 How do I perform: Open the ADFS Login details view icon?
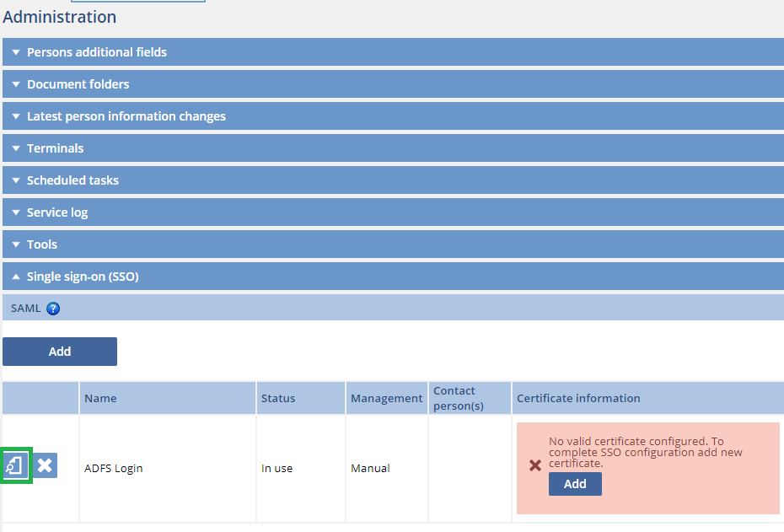16,465
